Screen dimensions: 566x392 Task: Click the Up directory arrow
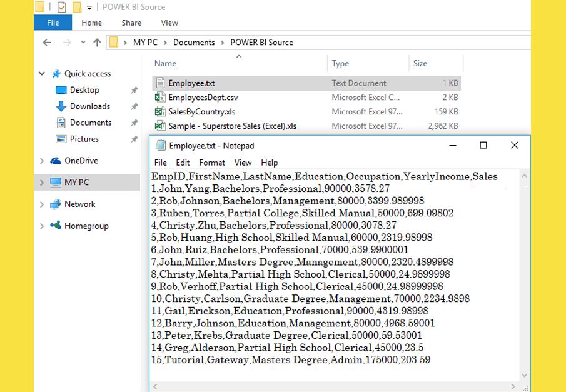pos(97,43)
